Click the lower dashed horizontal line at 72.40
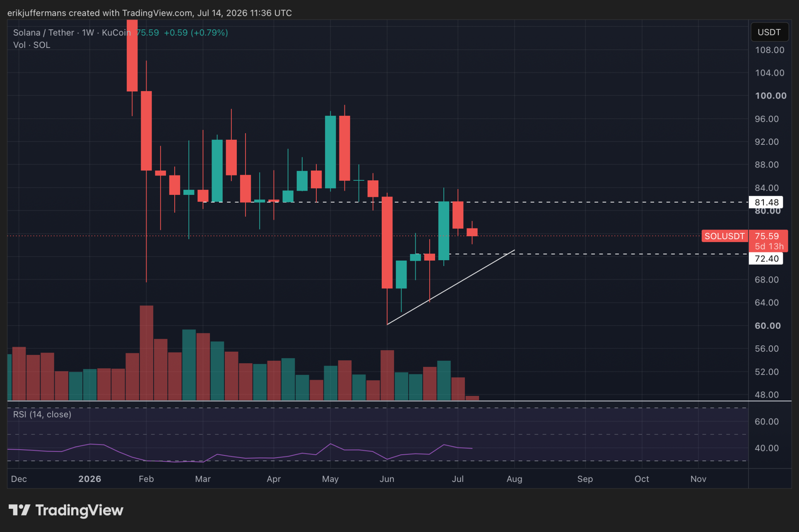Viewport: 799px width, 532px height. (x=600, y=254)
